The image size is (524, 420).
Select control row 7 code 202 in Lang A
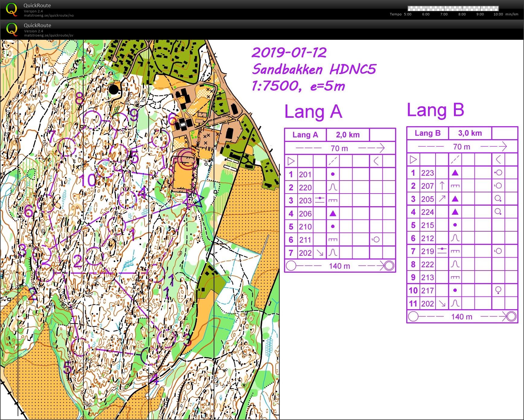[x=340, y=253]
